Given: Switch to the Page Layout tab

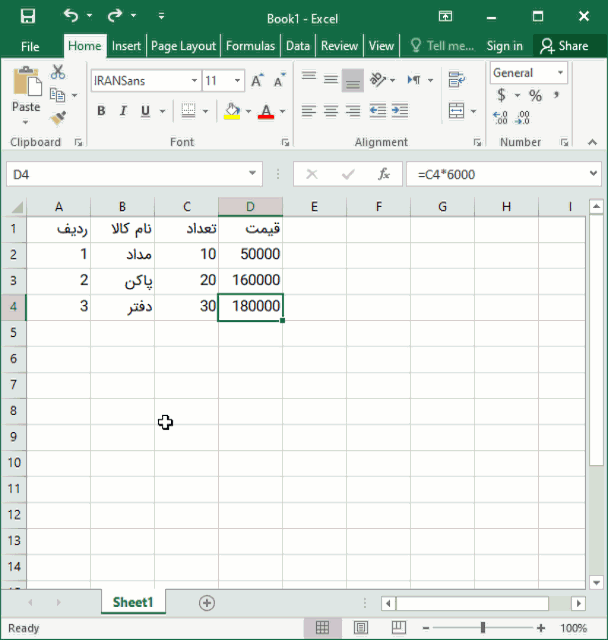Looking at the screenshot, I should (x=183, y=46).
